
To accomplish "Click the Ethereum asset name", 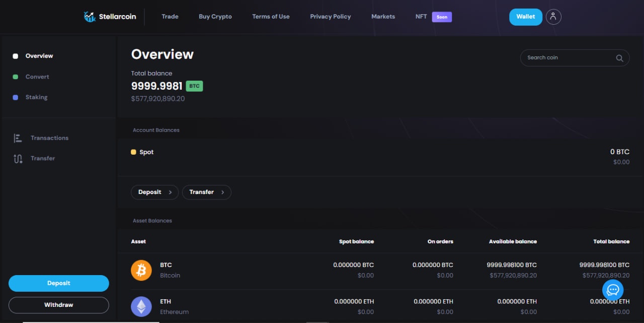I will click(x=174, y=312).
